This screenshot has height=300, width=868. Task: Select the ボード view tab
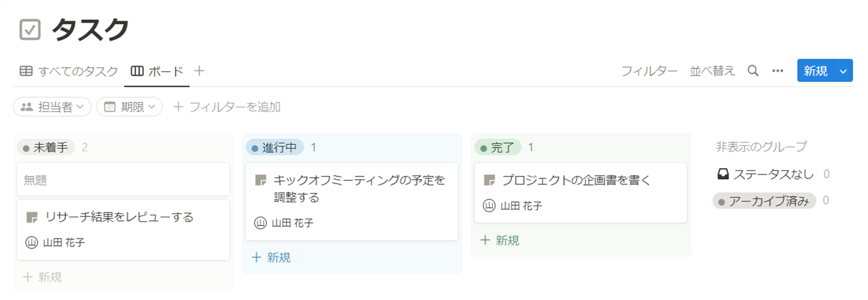point(157,71)
